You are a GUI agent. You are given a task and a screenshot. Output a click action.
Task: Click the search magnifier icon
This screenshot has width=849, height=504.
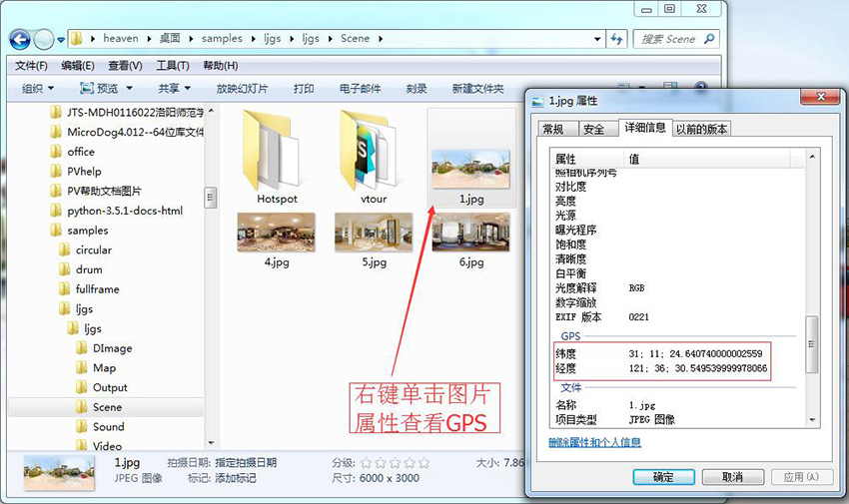709,39
